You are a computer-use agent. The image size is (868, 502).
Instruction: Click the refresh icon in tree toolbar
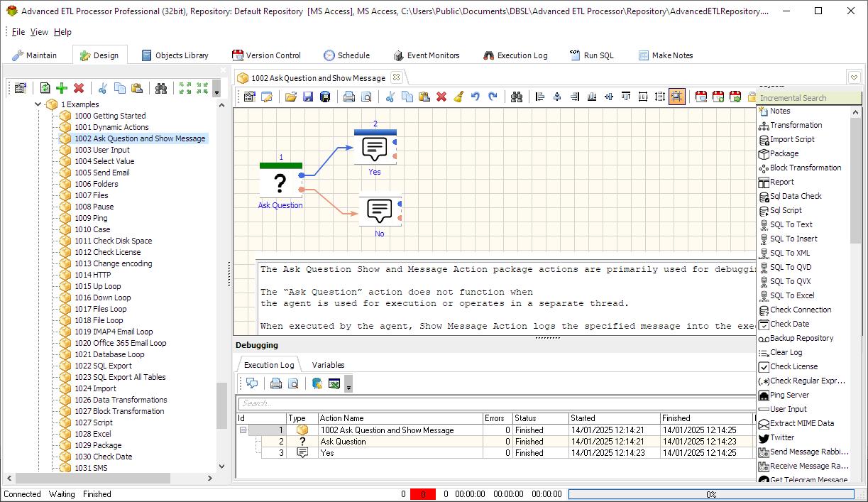[x=45, y=88]
